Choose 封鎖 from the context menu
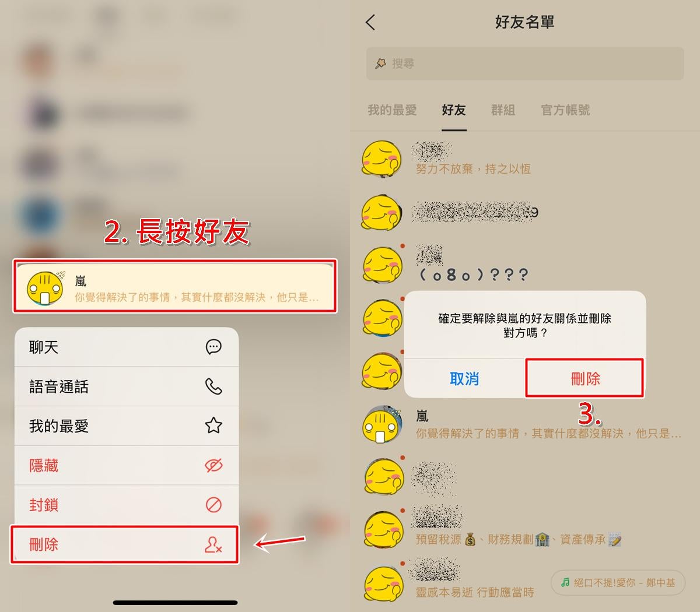The width and height of the screenshot is (700, 612). pos(127,505)
